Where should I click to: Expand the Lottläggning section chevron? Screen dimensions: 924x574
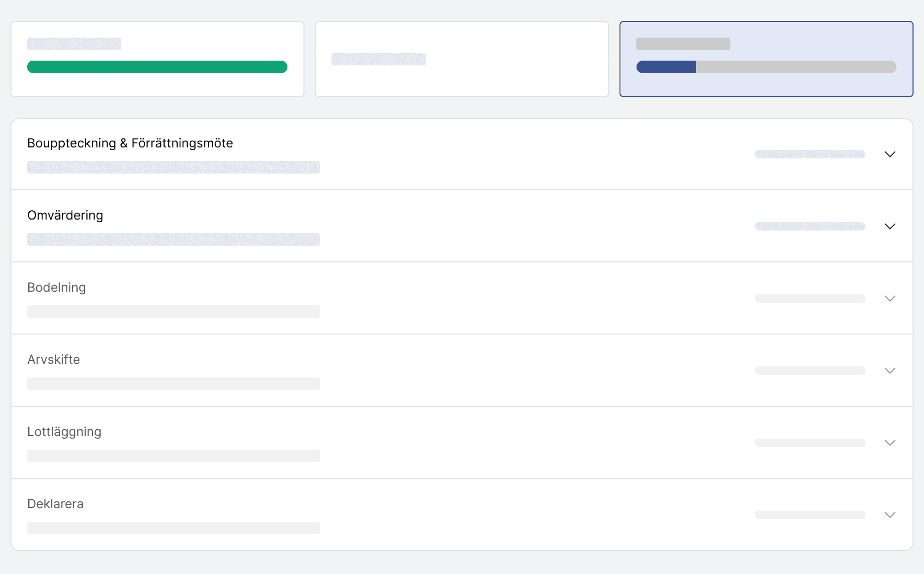(890, 443)
